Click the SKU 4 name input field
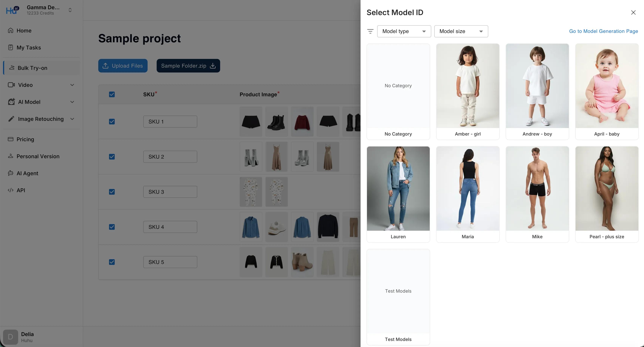This screenshot has height=347, width=644. point(170,227)
